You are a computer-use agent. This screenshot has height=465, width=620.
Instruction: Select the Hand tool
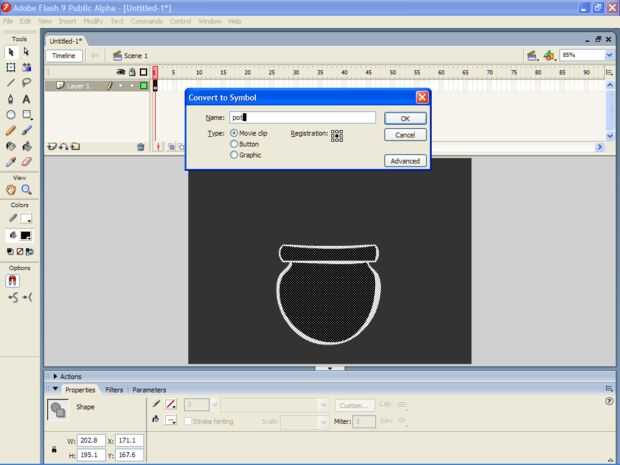(x=11, y=190)
